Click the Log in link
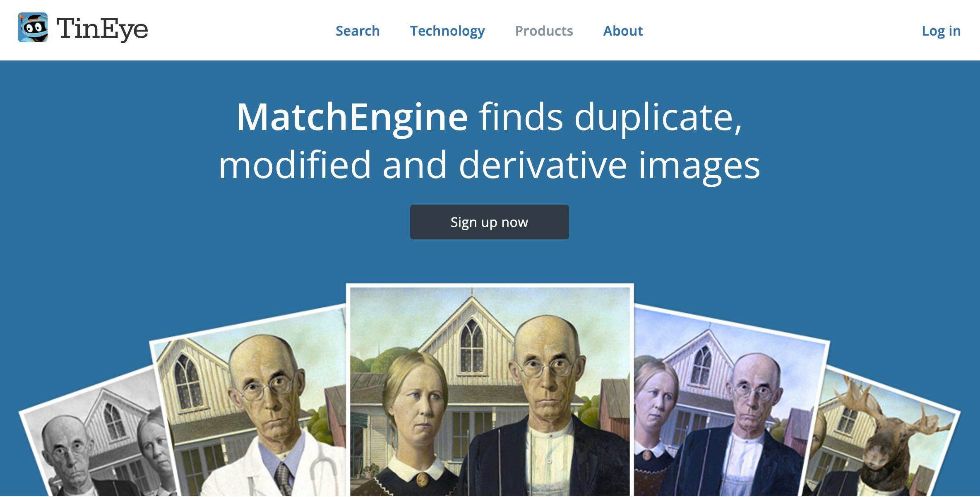The height and width of the screenshot is (497, 980). click(x=941, y=31)
